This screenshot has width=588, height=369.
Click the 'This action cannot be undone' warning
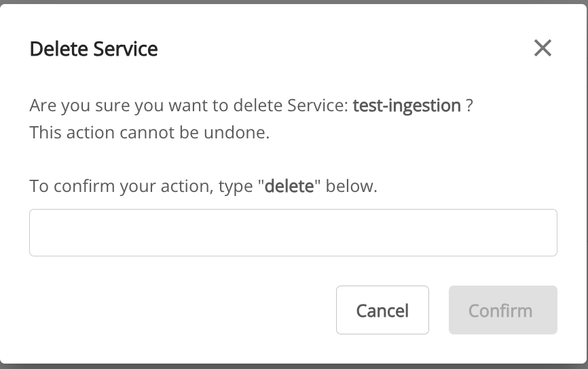tap(149, 132)
